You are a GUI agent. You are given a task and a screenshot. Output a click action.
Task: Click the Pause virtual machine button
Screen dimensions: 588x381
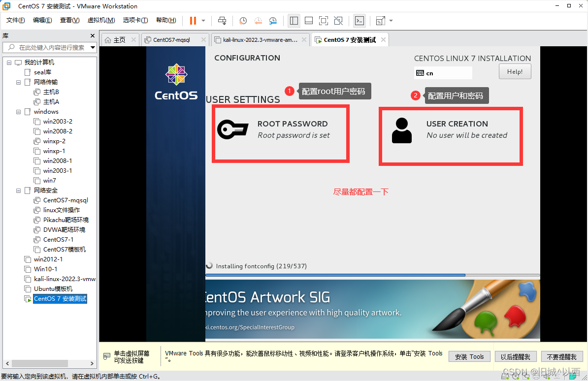point(193,21)
